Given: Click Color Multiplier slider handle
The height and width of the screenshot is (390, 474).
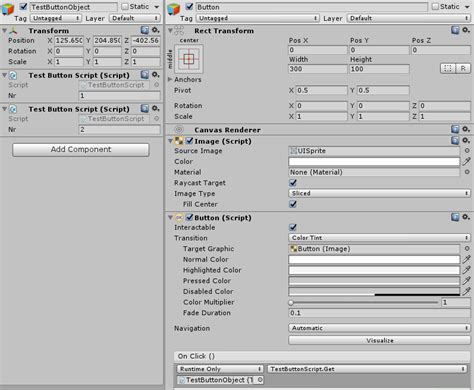Looking at the screenshot, I should tap(291, 303).
